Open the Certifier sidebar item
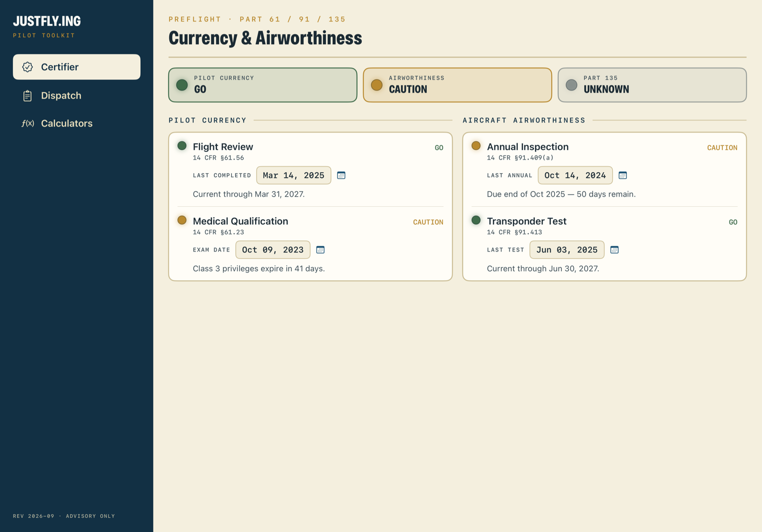This screenshot has width=762, height=532. (x=77, y=67)
